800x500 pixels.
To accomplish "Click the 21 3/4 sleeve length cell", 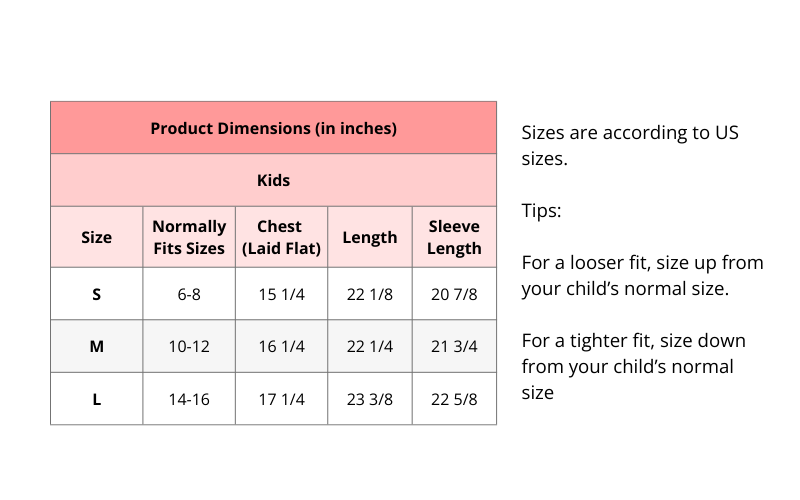I will tap(454, 346).
